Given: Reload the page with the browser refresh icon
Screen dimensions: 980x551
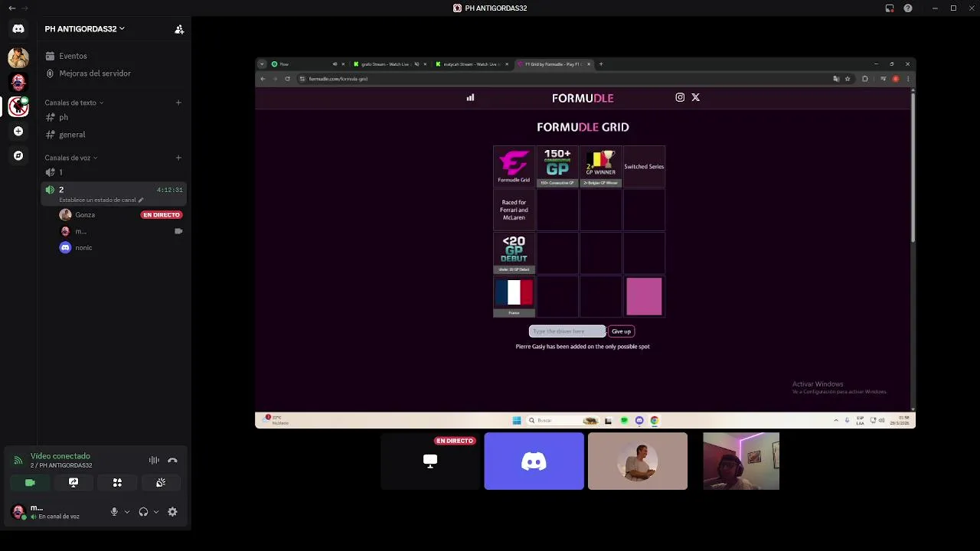Looking at the screenshot, I should pyautogui.click(x=287, y=79).
